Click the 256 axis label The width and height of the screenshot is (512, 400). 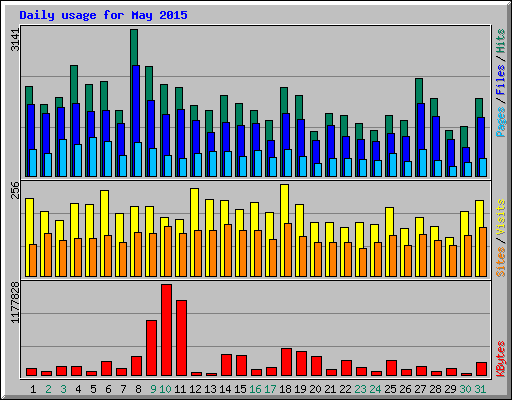click(15, 190)
